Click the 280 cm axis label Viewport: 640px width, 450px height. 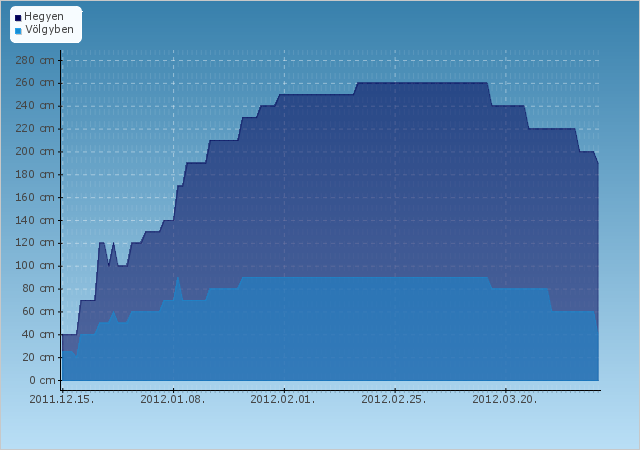coord(35,60)
